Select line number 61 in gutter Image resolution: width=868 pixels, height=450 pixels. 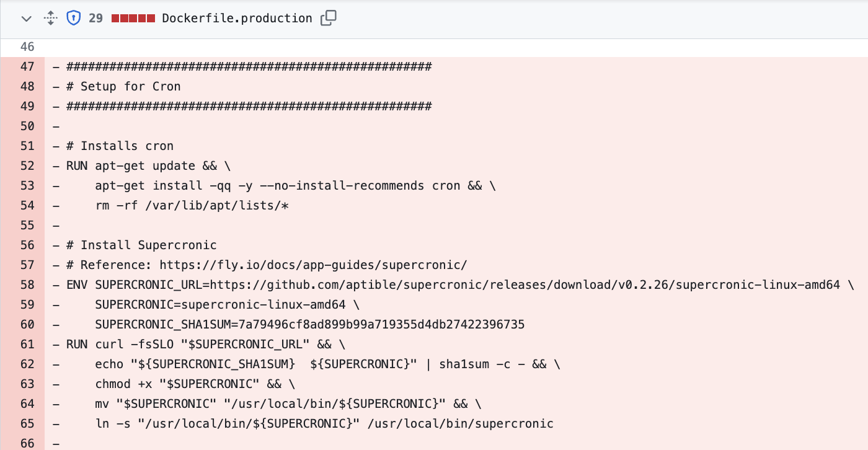tap(27, 345)
